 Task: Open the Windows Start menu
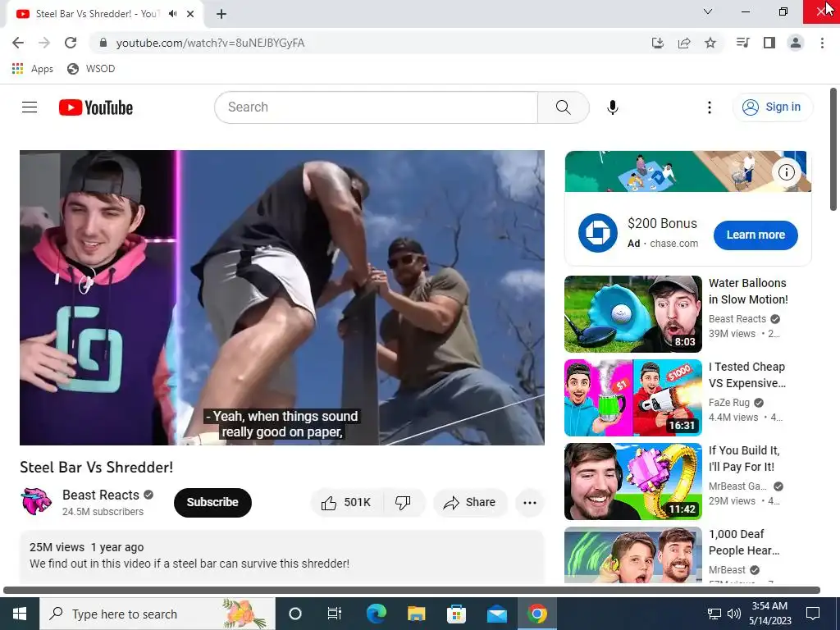point(20,614)
